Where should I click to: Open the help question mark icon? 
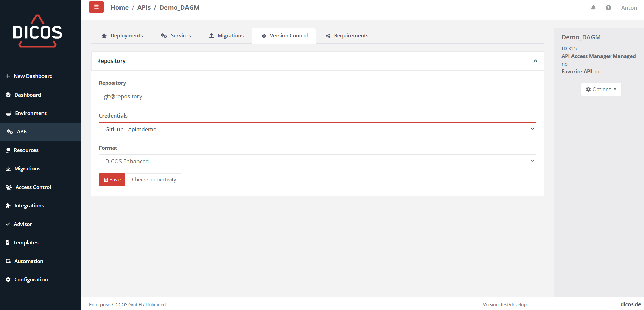pos(608,8)
